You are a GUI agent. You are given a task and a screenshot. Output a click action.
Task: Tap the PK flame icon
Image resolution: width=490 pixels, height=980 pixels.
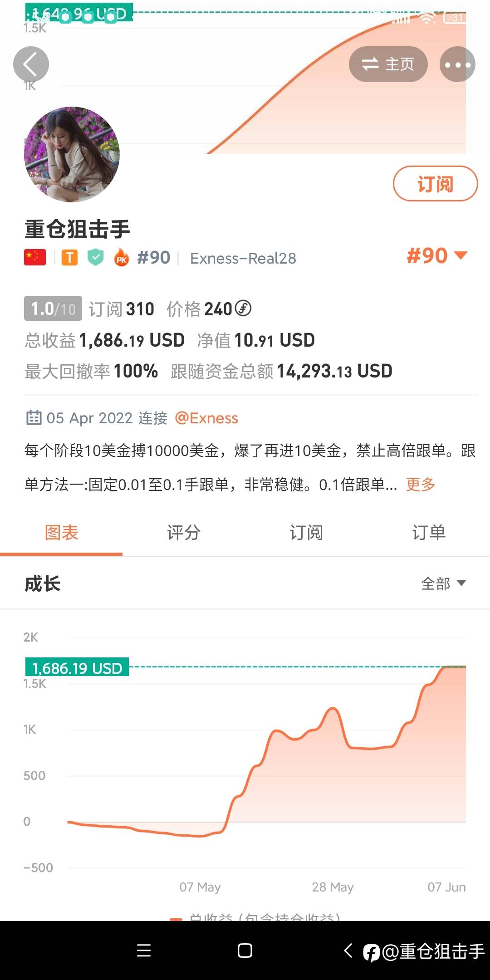121,258
